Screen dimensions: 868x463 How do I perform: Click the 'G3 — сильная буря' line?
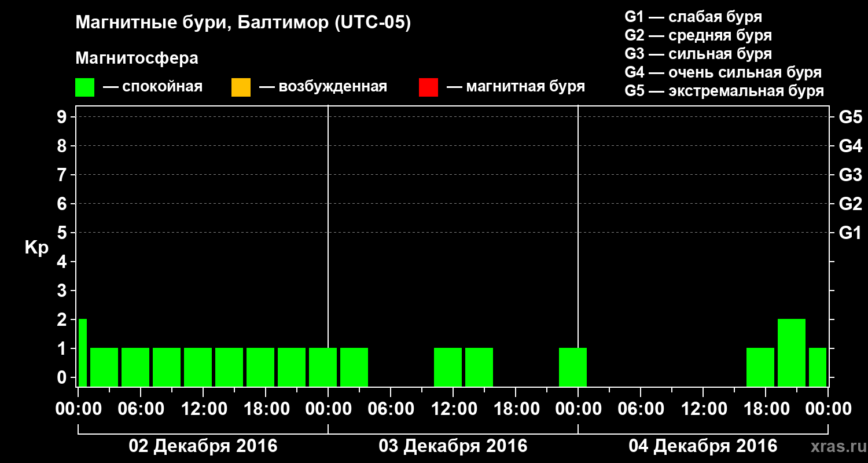pos(698,54)
